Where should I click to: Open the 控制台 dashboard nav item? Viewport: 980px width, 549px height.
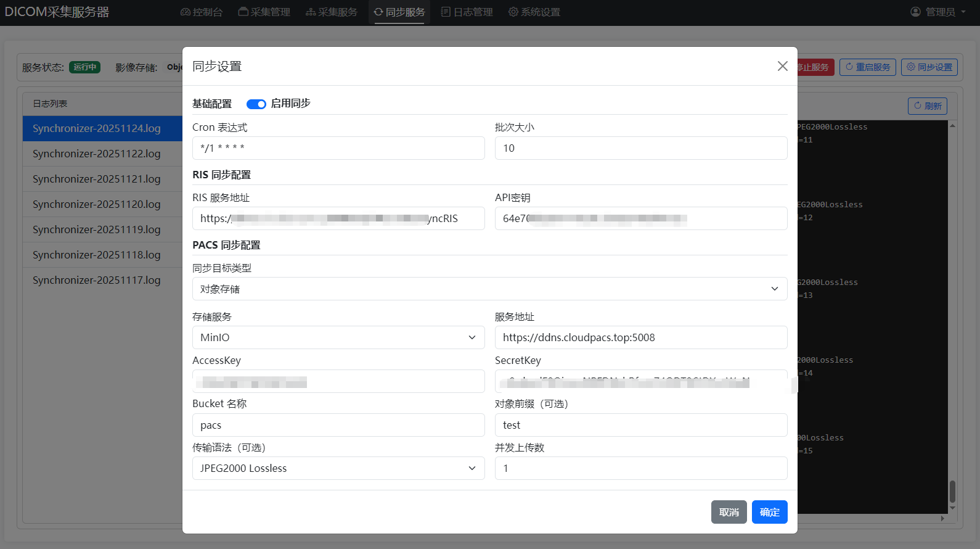(x=202, y=12)
